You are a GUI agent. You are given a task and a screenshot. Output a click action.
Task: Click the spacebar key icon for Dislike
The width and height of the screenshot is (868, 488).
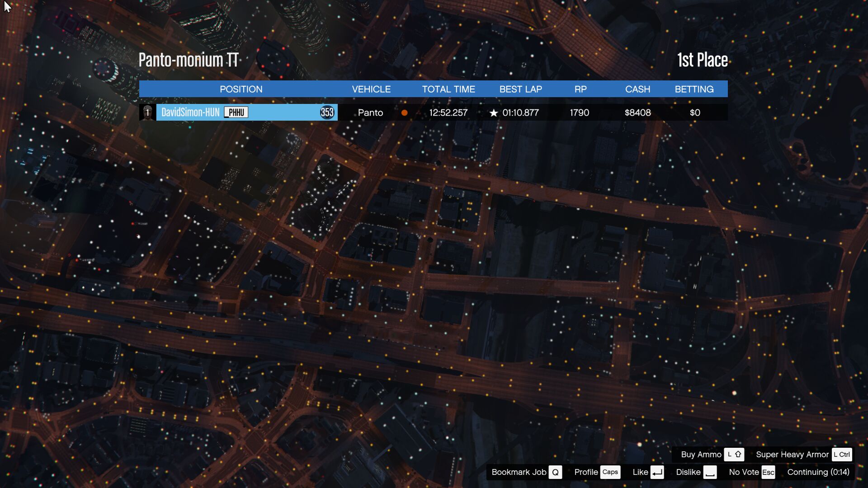pos(710,472)
